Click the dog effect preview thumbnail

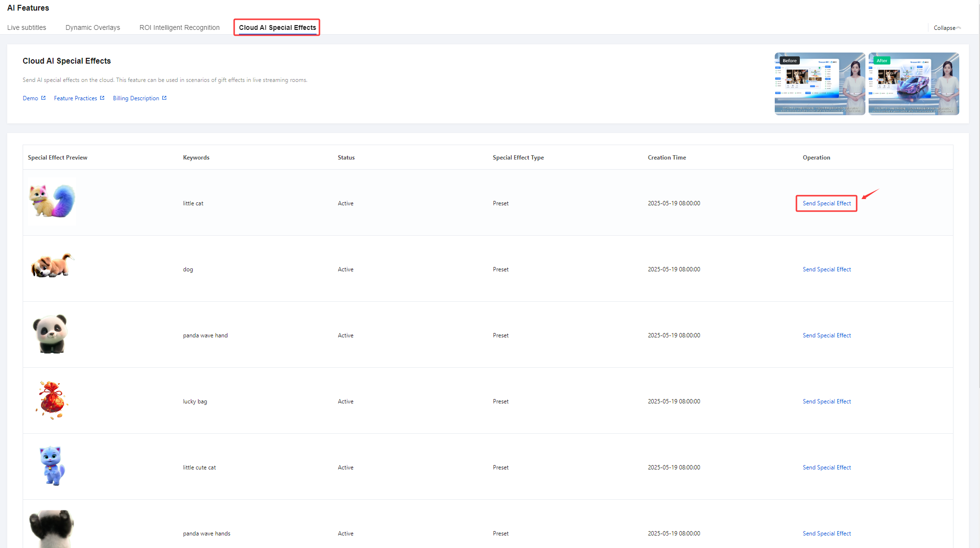point(52,266)
